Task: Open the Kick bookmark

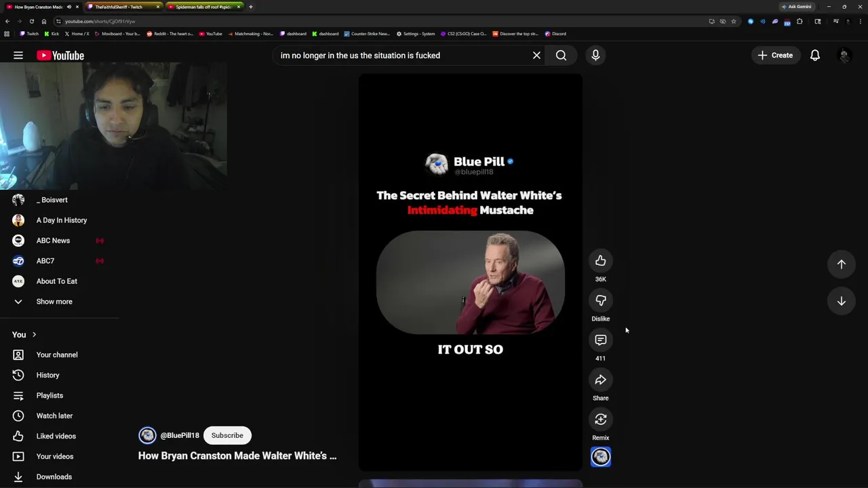Action: click(51, 34)
